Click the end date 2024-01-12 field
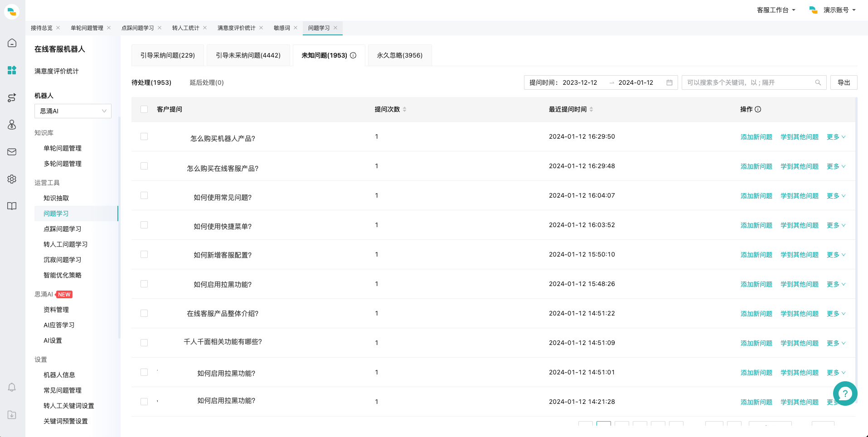 pyautogui.click(x=636, y=83)
